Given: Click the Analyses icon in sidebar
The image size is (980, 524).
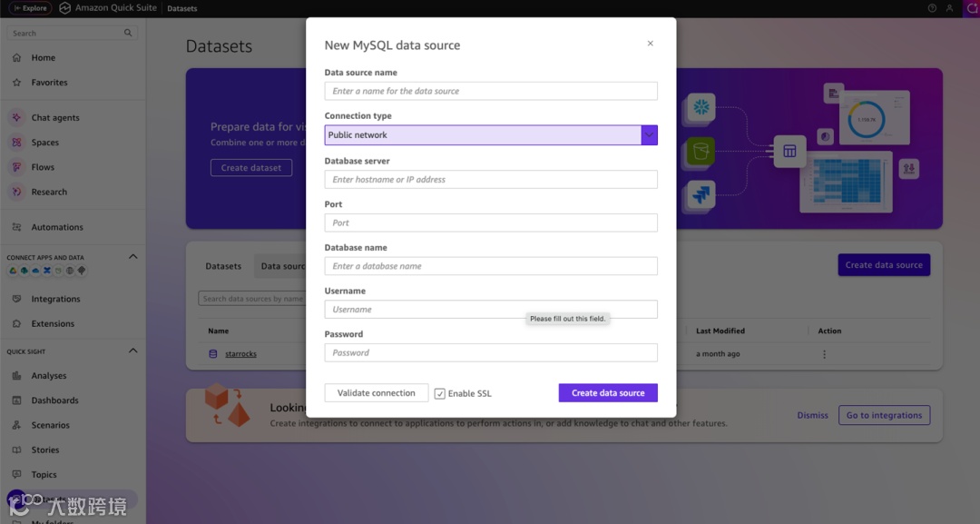Looking at the screenshot, I should click(x=17, y=376).
